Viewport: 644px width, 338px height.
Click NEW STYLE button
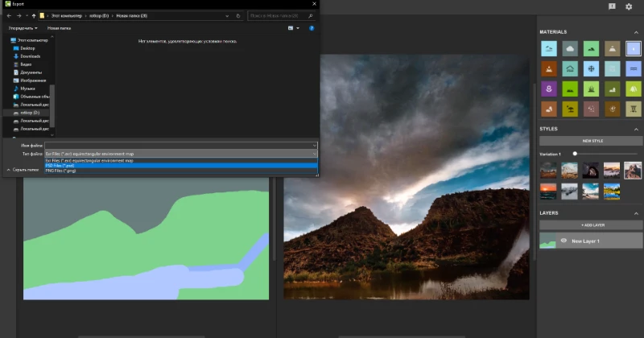[x=591, y=141]
